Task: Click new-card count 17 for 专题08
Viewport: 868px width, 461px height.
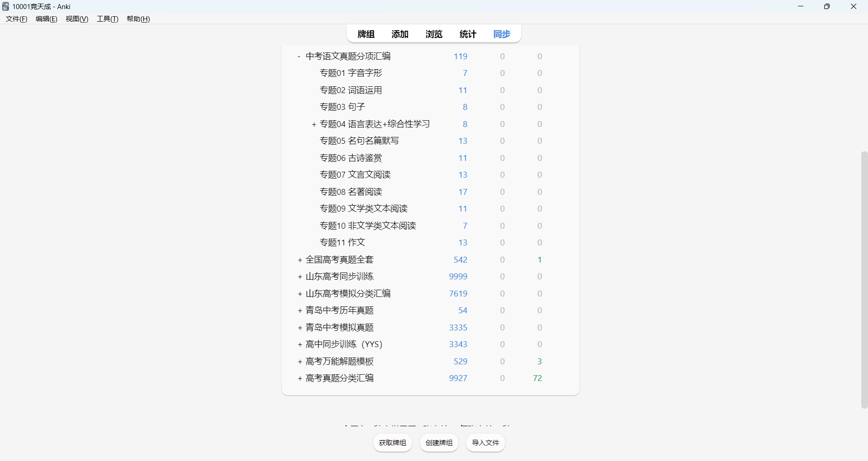Action: pos(463,192)
